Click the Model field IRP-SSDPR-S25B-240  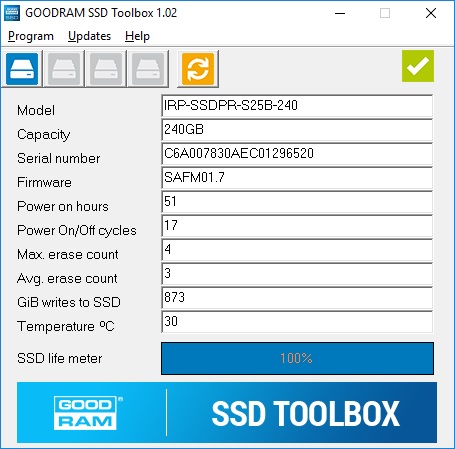coord(297,106)
